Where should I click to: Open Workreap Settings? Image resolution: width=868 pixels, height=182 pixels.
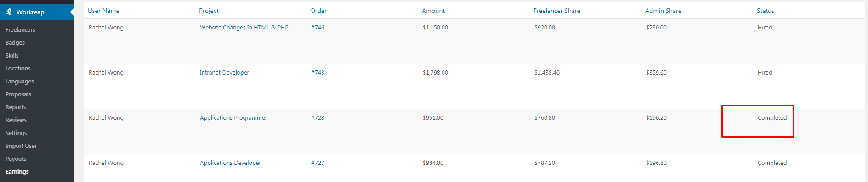[16, 133]
